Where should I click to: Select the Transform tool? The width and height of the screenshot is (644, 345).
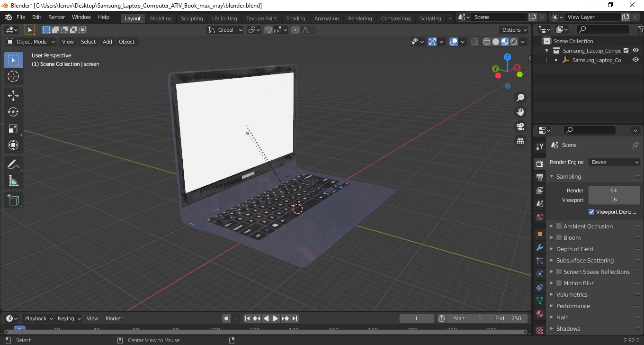(x=13, y=145)
